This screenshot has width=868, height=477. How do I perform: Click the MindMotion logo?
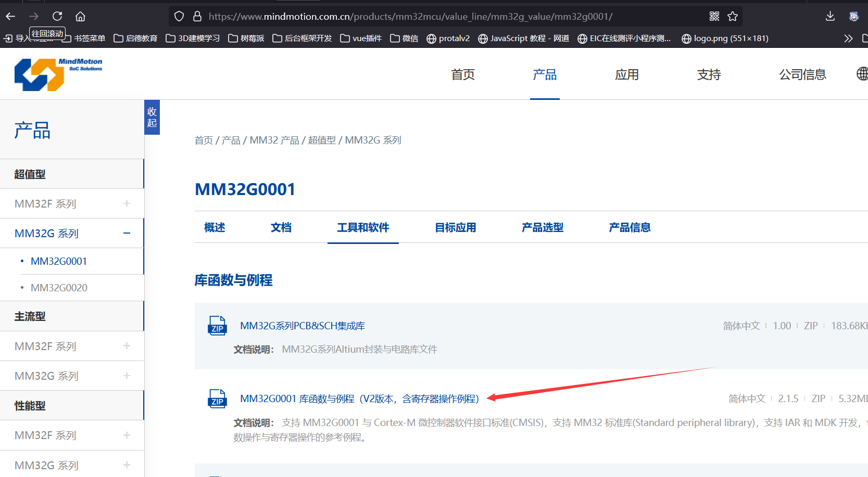coord(58,74)
